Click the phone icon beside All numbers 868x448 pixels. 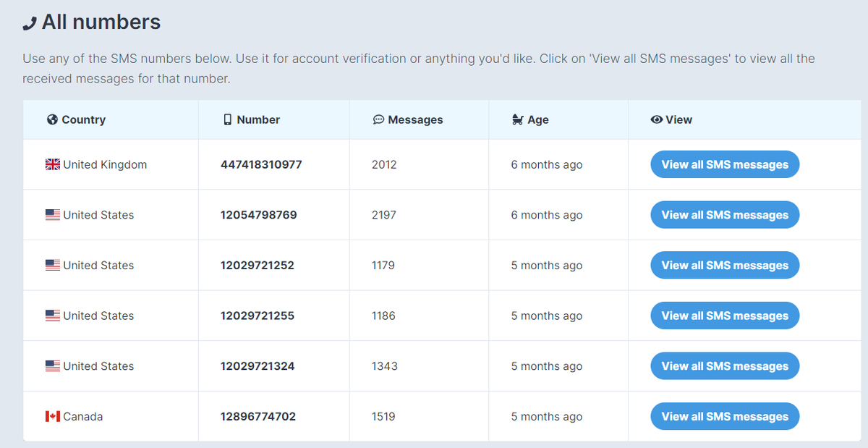(x=29, y=24)
